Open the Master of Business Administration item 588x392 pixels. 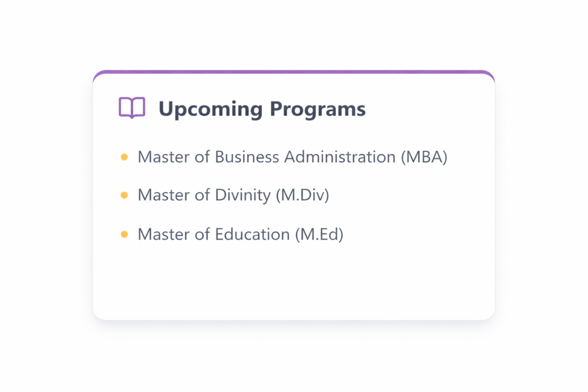pyautogui.click(x=292, y=157)
